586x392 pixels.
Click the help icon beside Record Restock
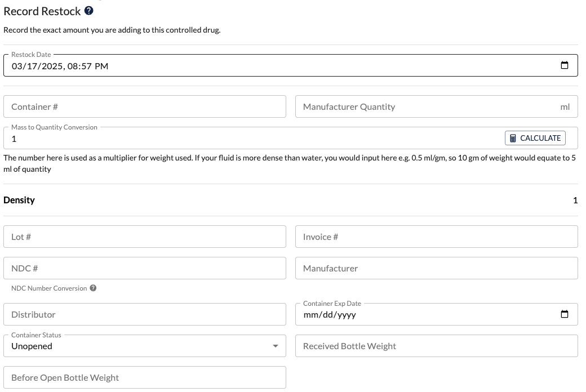pyautogui.click(x=88, y=11)
